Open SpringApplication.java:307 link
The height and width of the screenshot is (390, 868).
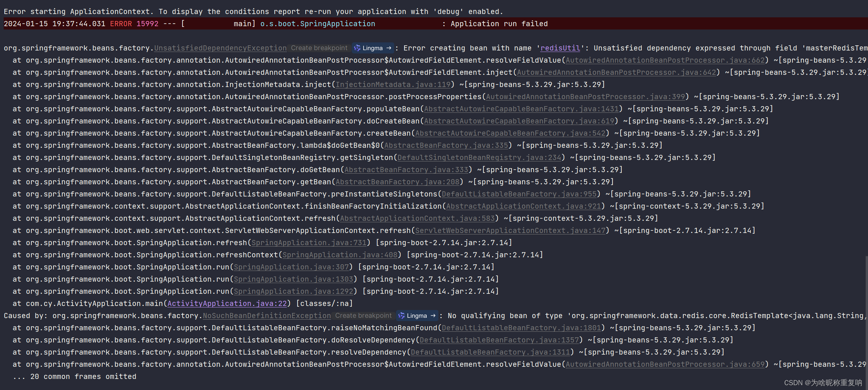(x=291, y=267)
